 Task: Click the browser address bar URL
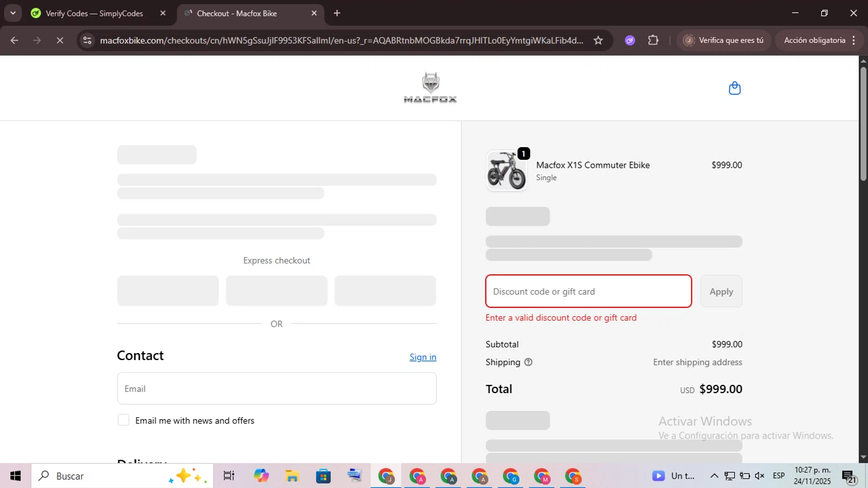(x=341, y=40)
